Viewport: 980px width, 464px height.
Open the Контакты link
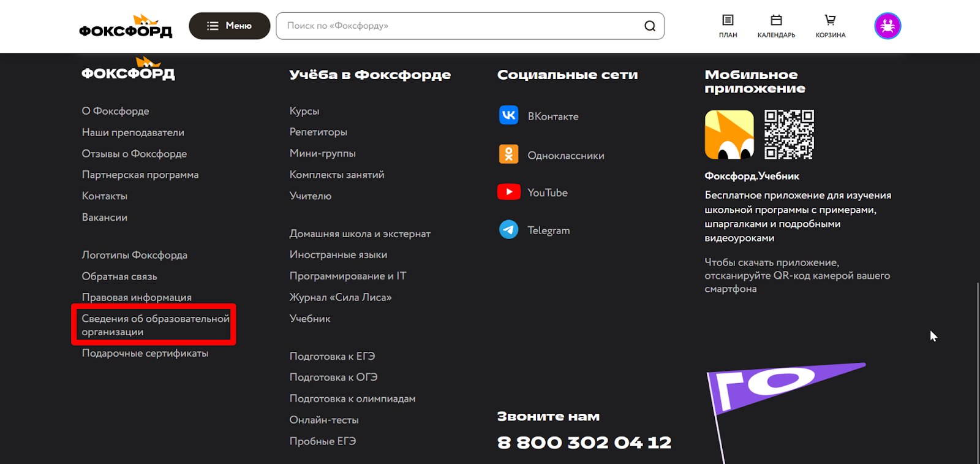click(105, 196)
